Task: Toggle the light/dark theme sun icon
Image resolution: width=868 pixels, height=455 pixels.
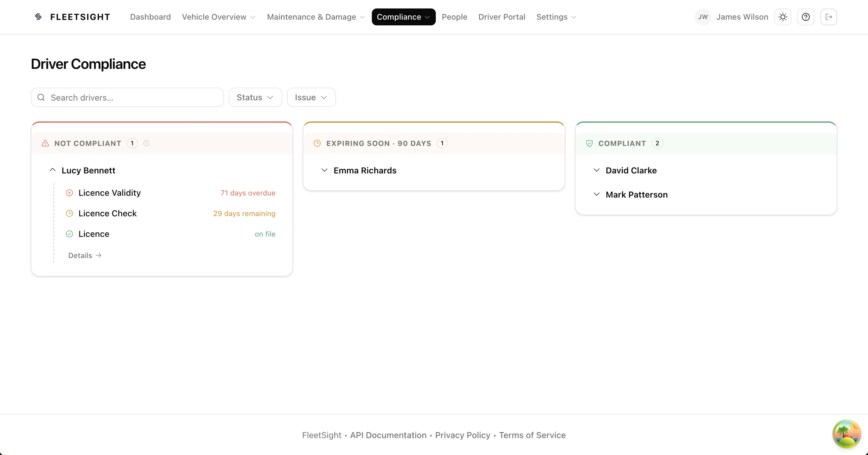Action: coord(783,17)
